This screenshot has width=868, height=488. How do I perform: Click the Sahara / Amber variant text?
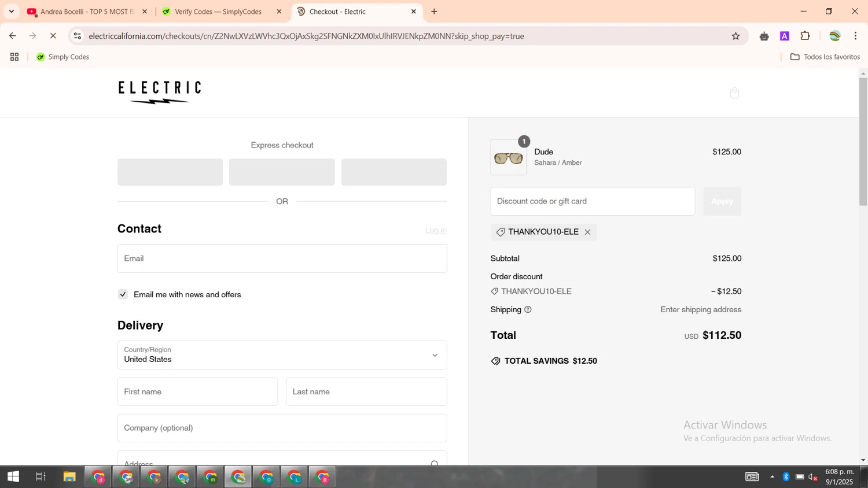[558, 163]
